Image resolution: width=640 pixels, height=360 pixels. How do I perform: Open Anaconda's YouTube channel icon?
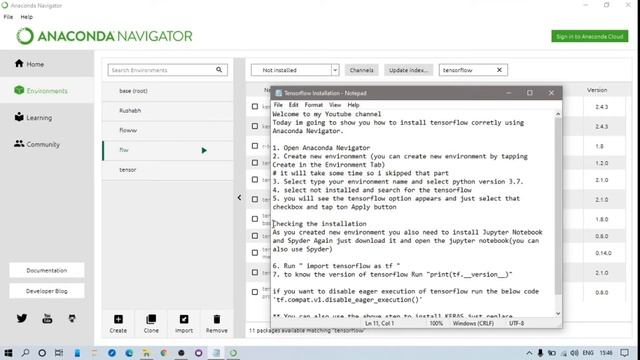47,318
